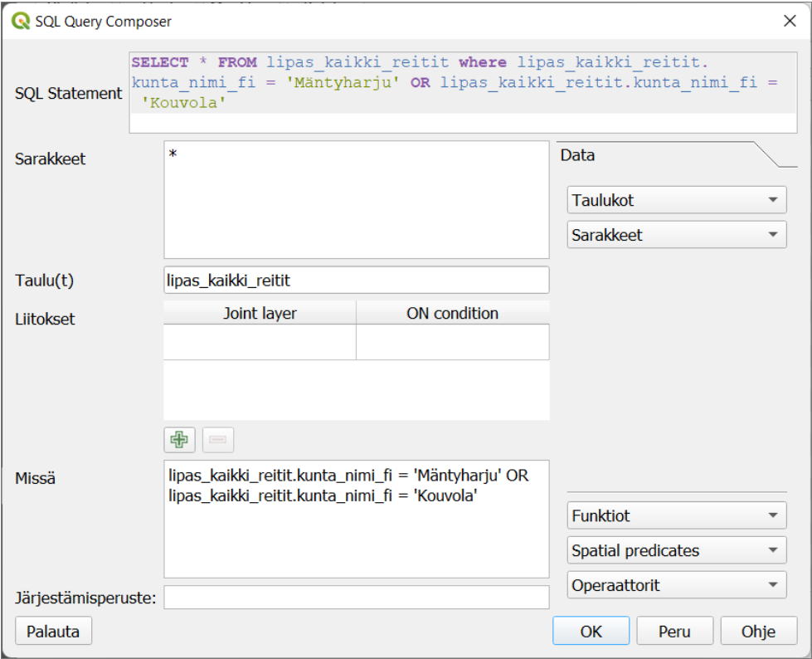Image resolution: width=812 pixels, height=659 pixels.
Task: Expand the Spatial predicates dropdown
Action: coord(677,550)
